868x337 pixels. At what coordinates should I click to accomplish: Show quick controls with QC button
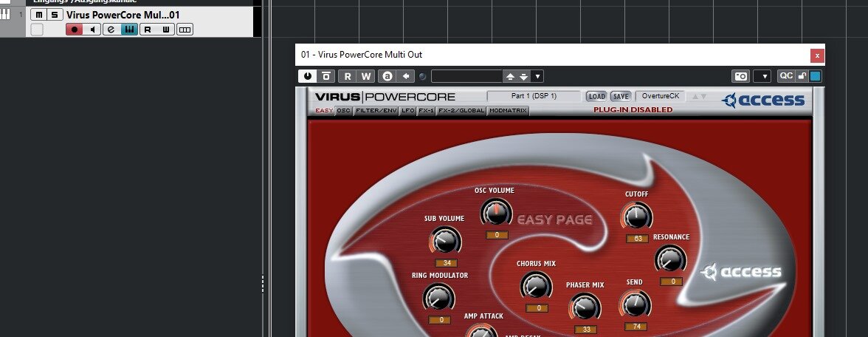click(x=786, y=76)
